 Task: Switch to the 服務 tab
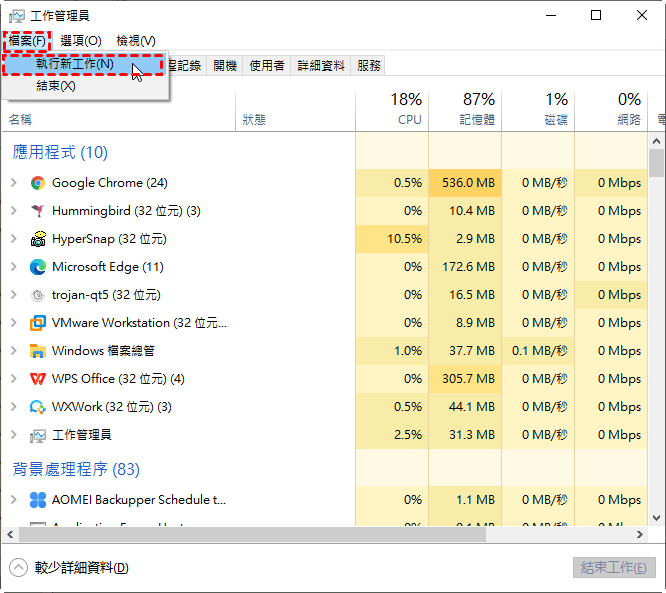pos(369,65)
